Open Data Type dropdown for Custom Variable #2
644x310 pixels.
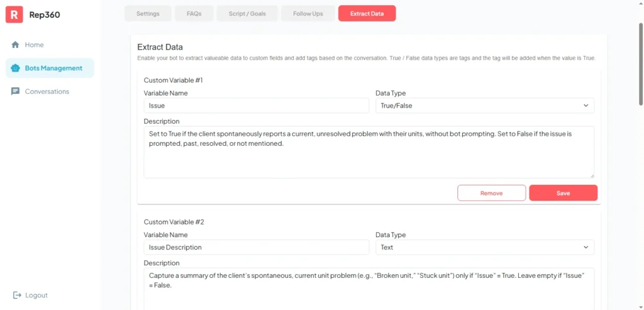tap(484, 247)
